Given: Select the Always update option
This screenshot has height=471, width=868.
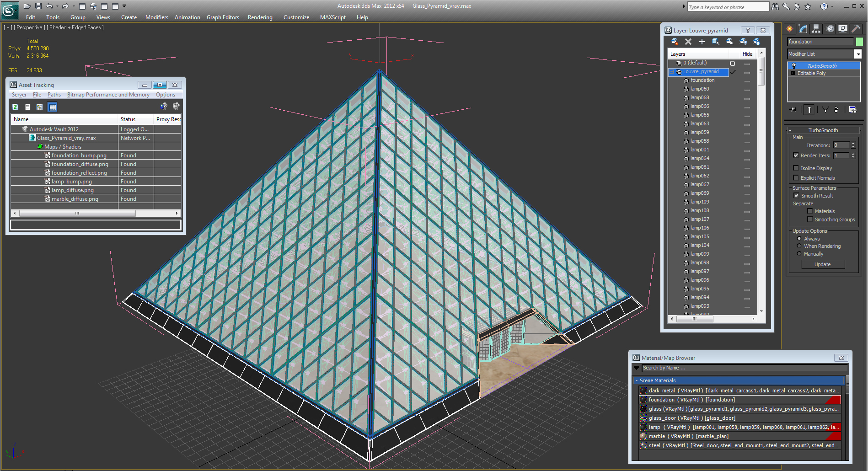Looking at the screenshot, I should tap(799, 239).
